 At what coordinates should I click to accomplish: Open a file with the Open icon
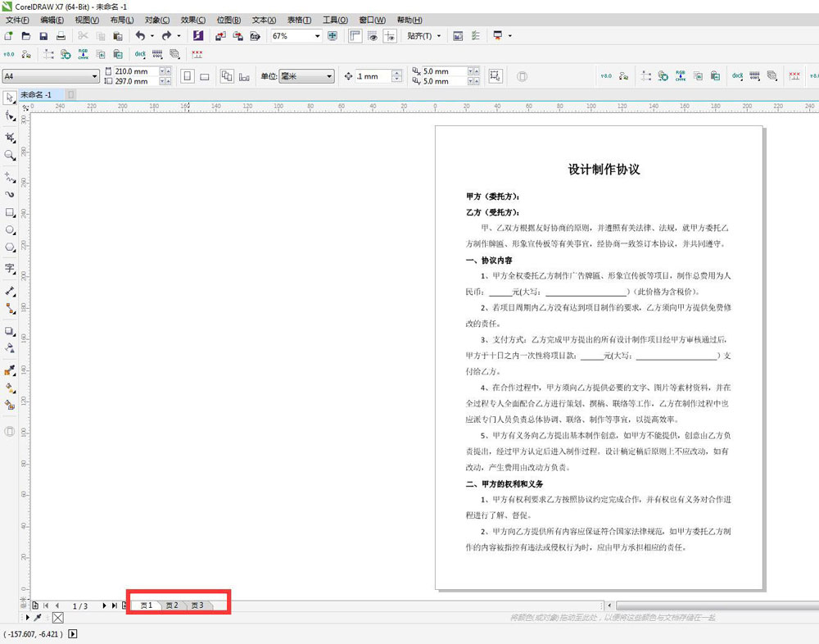(25, 35)
